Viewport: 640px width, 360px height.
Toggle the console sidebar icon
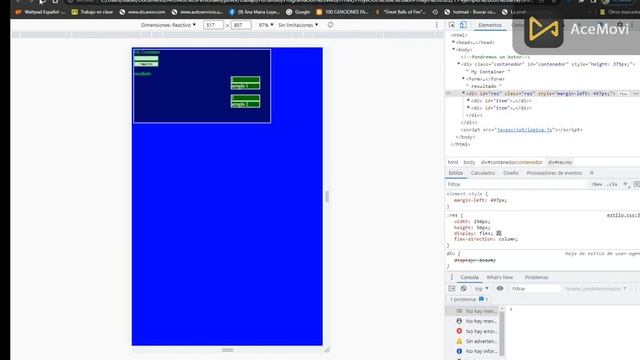point(452,289)
